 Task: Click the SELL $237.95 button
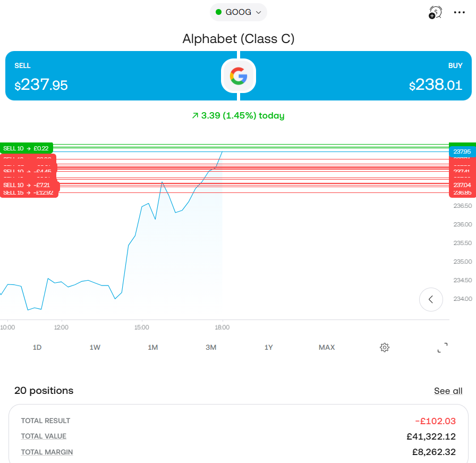click(x=121, y=75)
